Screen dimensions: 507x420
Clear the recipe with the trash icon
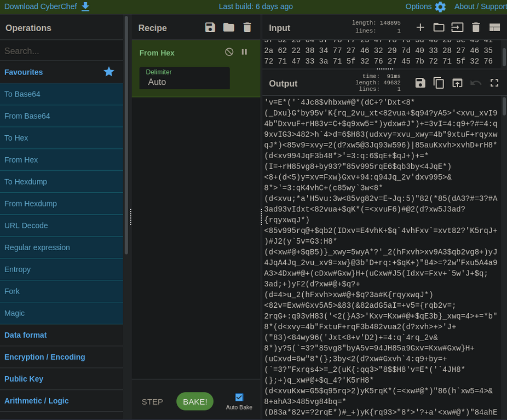tap(247, 27)
